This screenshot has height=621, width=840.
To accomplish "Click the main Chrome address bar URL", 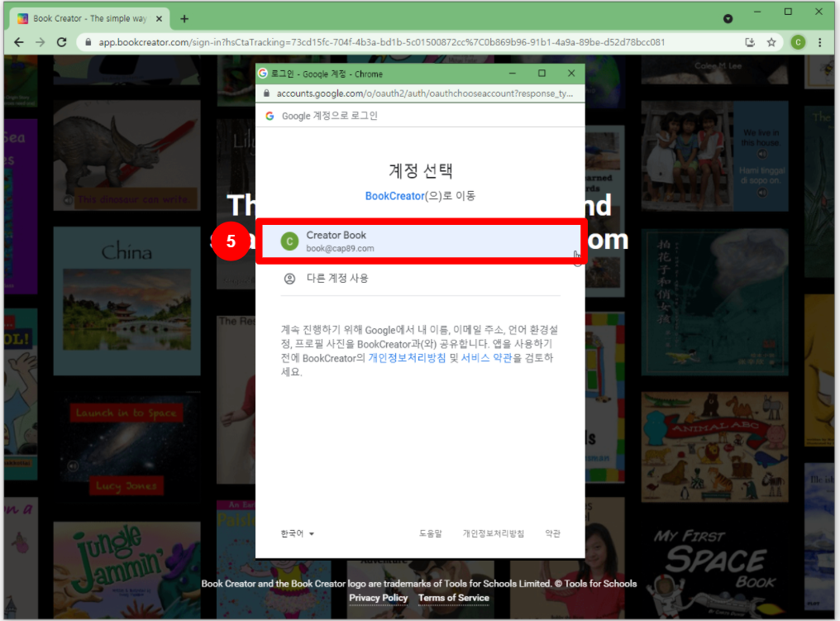I will pyautogui.click(x=381, y=42).
